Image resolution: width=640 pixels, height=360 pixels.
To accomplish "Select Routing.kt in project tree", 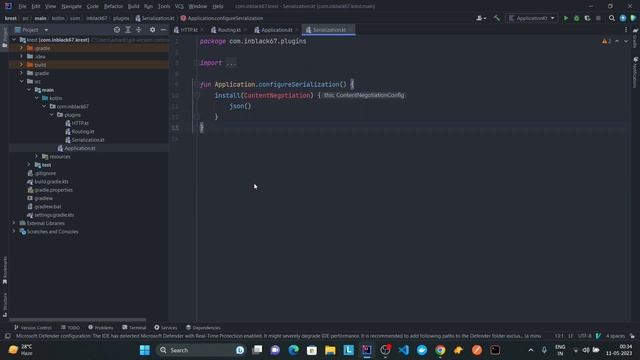I will tap(83, 131).
